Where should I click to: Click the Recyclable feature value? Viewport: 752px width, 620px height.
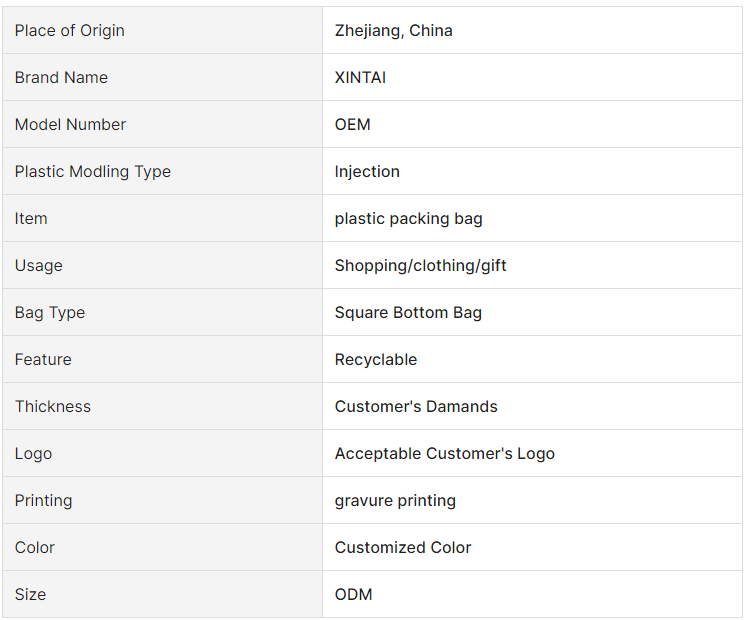click(x=376, y=360)
